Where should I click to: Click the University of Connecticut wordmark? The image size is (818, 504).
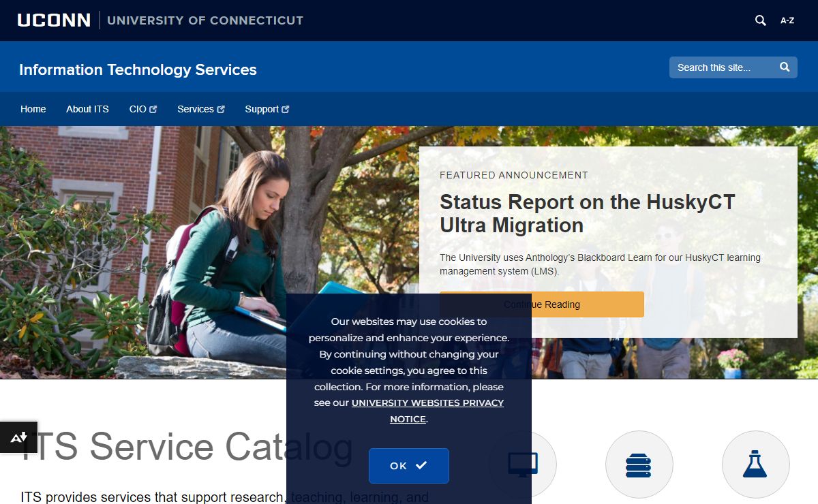coord(205,20)
